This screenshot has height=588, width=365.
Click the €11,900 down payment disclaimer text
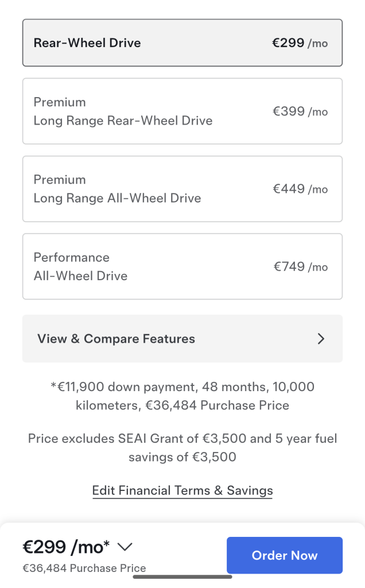[x=182, y=396]
